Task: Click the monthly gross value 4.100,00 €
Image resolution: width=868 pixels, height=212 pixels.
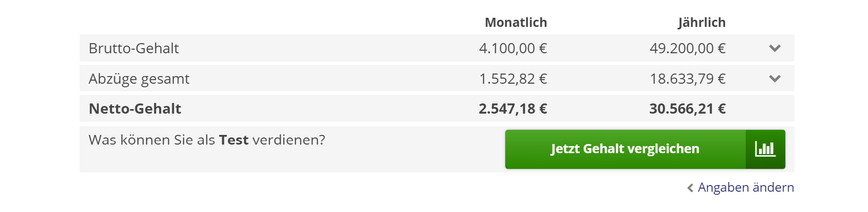Action: click(x=513, y=48)
